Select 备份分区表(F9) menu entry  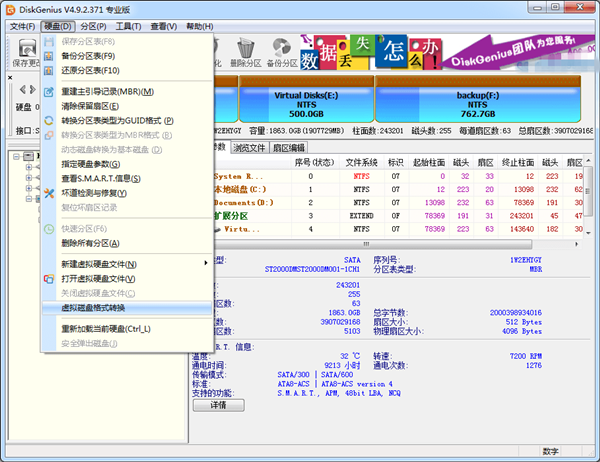pos(126,56)
